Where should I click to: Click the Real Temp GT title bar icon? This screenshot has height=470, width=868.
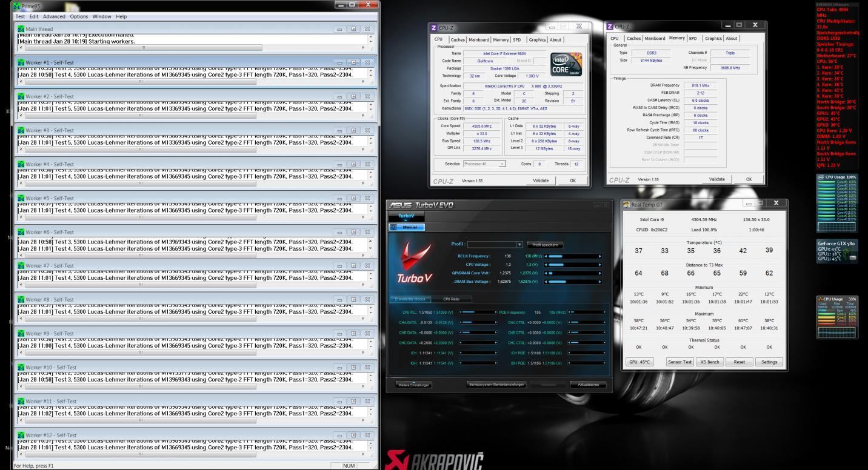click(627, 205)
